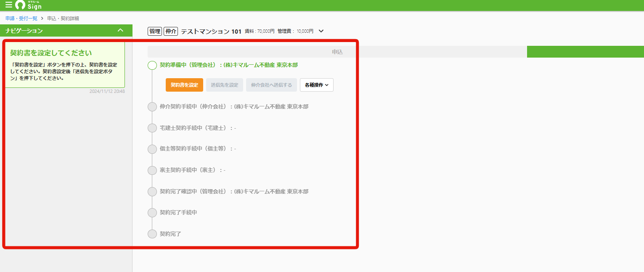Click the 送信先を設定 button

click(x=225, y=85)
